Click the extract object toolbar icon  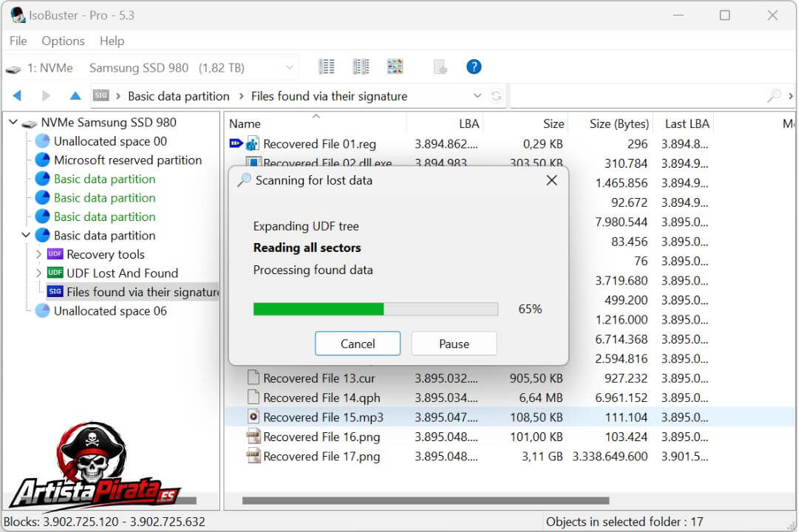pos(440,66)
